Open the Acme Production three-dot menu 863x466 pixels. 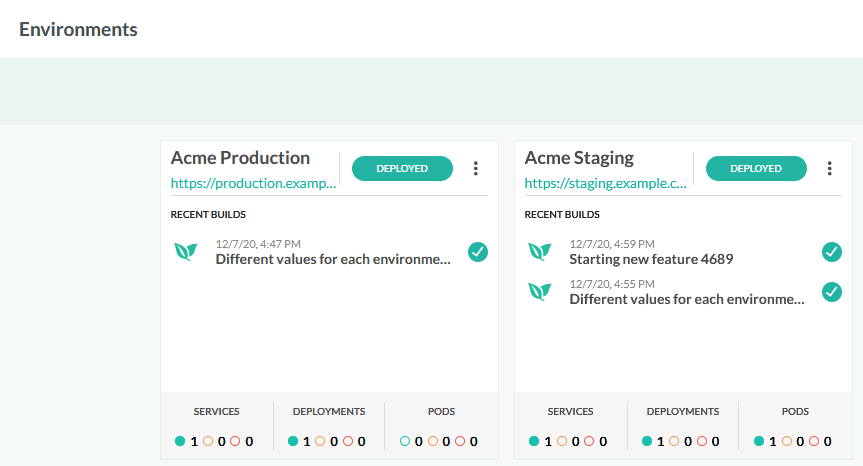[x=476, y=169]
